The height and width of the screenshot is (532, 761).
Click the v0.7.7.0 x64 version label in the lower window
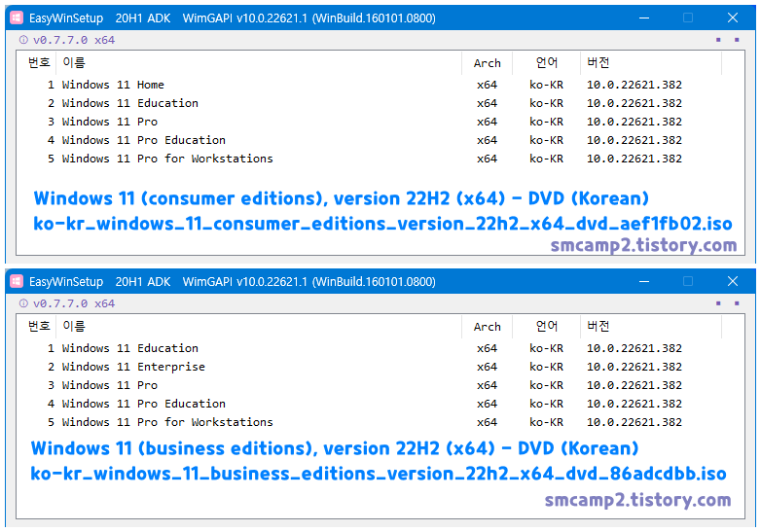(74, 303)
